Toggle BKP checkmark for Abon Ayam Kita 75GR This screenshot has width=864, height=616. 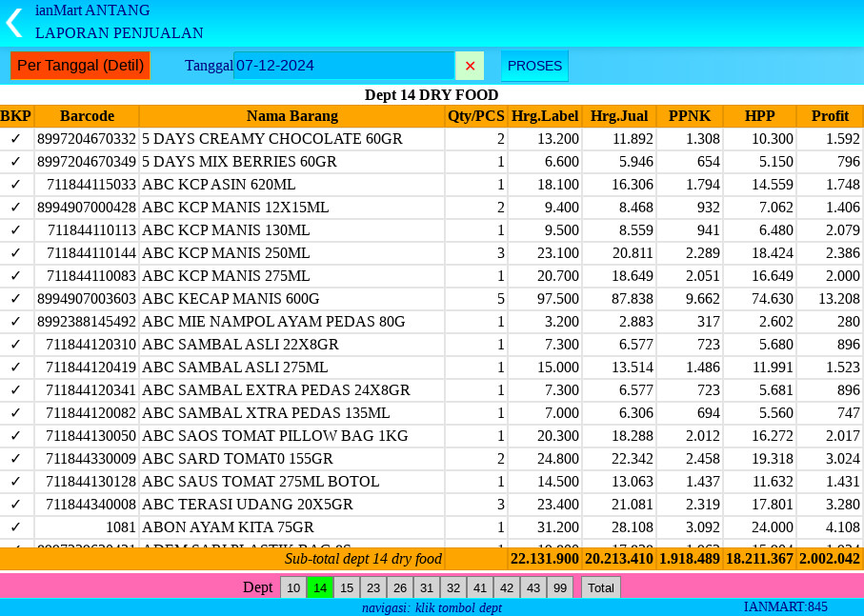pos(15,527)
